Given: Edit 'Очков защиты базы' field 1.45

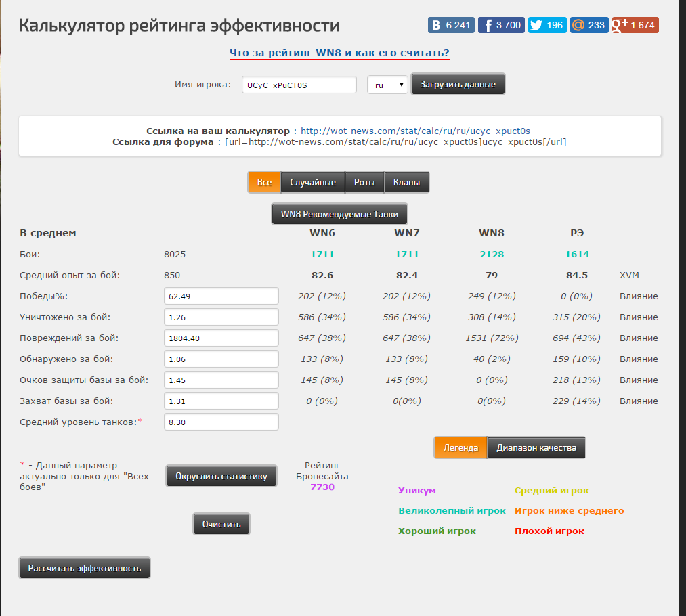Looking at the screenshot, I should [x=221, y=380].
